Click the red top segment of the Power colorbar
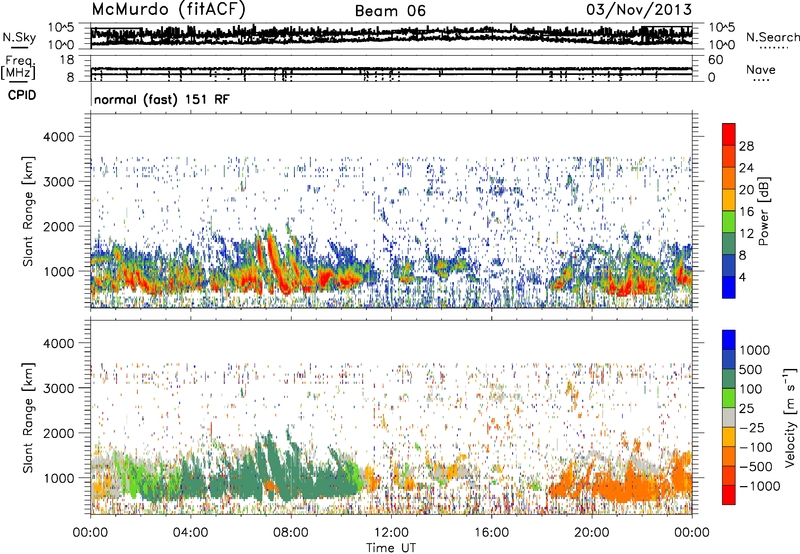The image size is (800, 554). coord(729,134)
